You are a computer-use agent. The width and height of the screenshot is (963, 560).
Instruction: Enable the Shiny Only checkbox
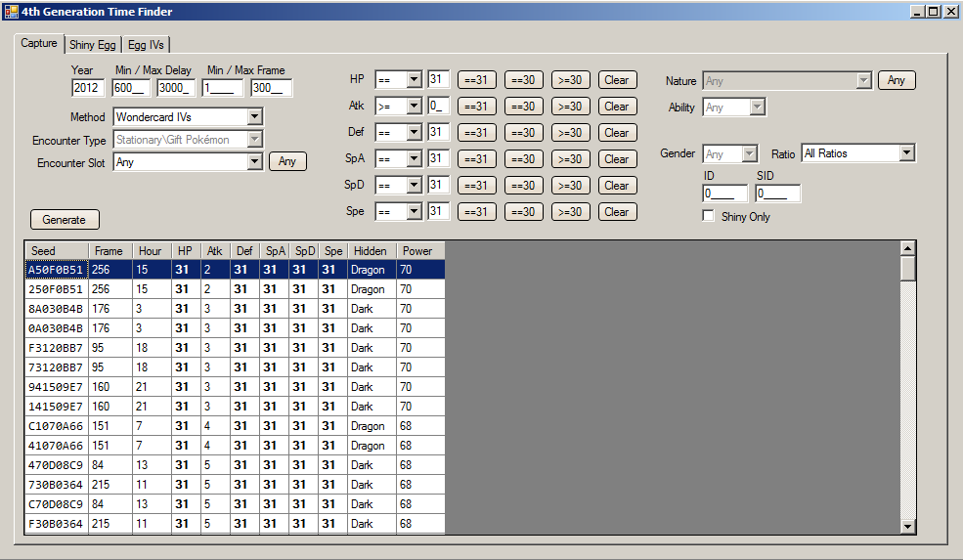pyautogui.click(x=708, y=216)
